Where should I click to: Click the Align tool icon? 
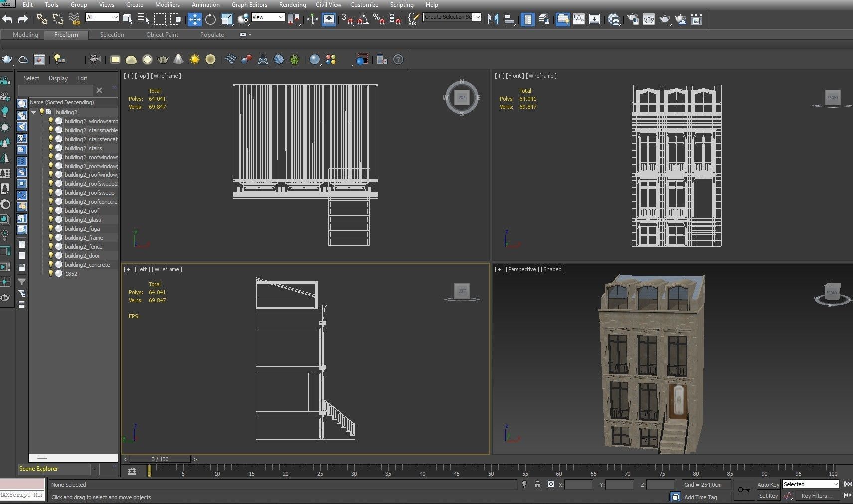pyautogui.click(x=509, y=19)
